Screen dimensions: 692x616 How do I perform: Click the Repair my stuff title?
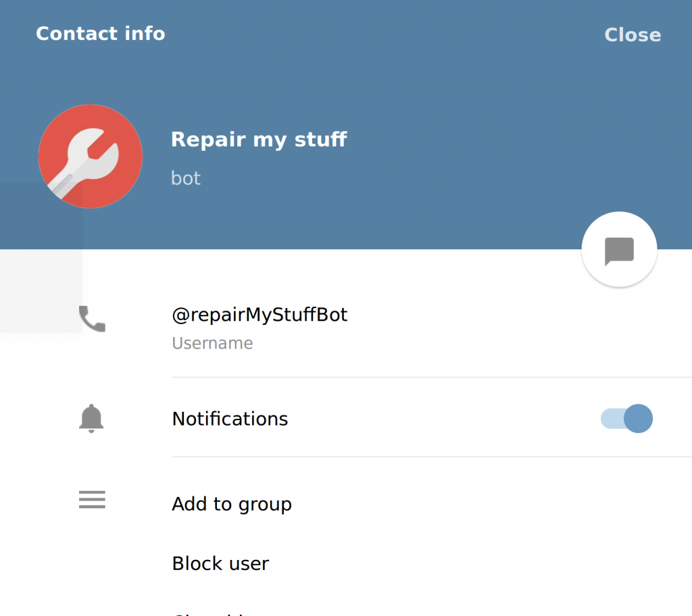pos(259,139)
